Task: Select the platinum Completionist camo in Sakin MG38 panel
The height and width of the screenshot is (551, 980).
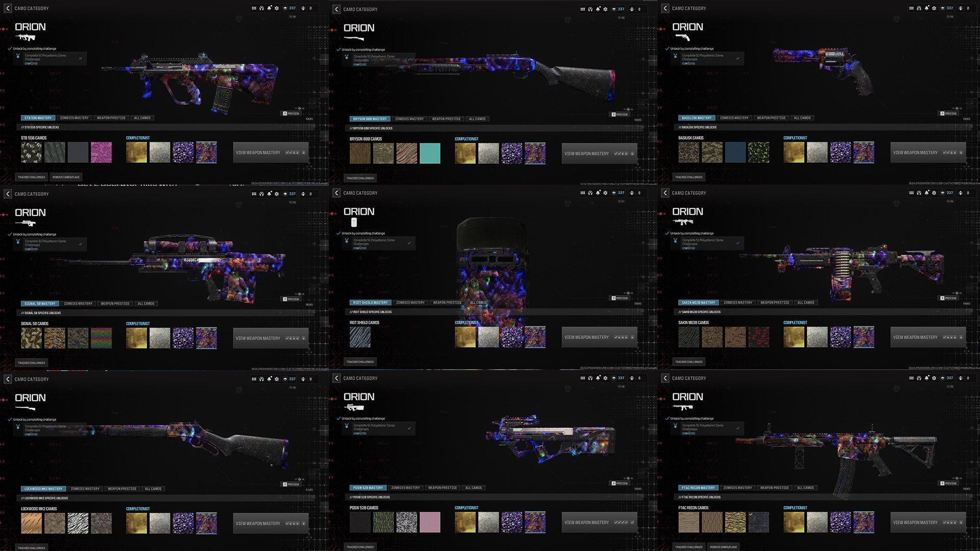Action: pos(817,337)
